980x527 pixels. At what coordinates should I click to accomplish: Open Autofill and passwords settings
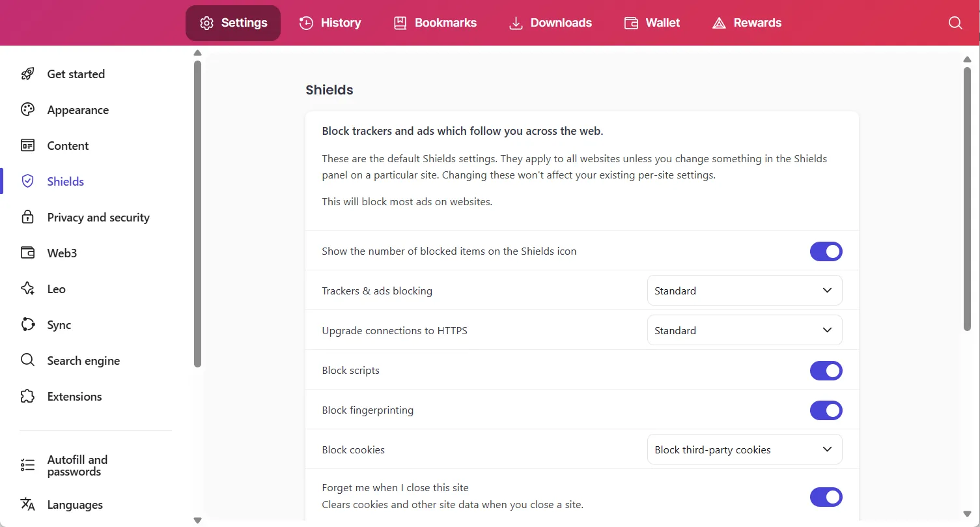click(x=77, y=466)
